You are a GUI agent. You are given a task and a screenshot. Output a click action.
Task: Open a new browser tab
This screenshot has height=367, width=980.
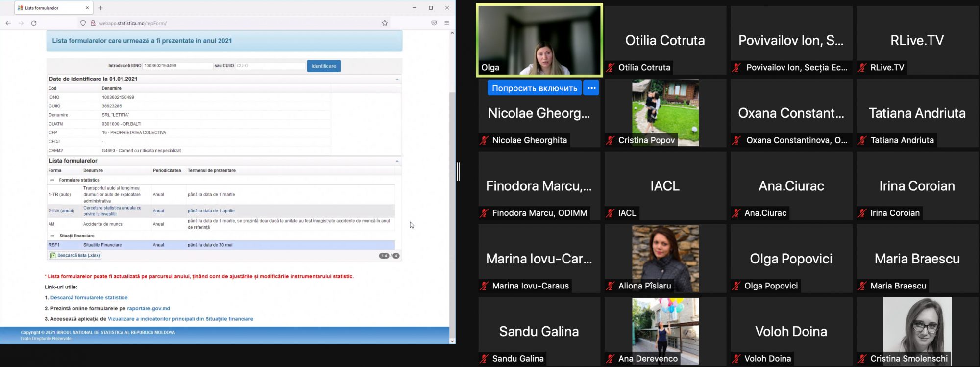pyautogui.click(x=100, y=8)
